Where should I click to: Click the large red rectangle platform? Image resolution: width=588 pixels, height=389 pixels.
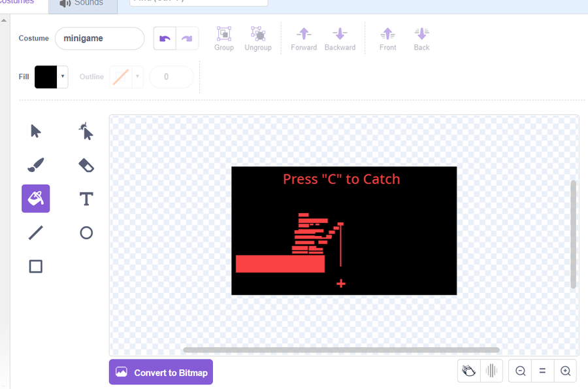280,263
